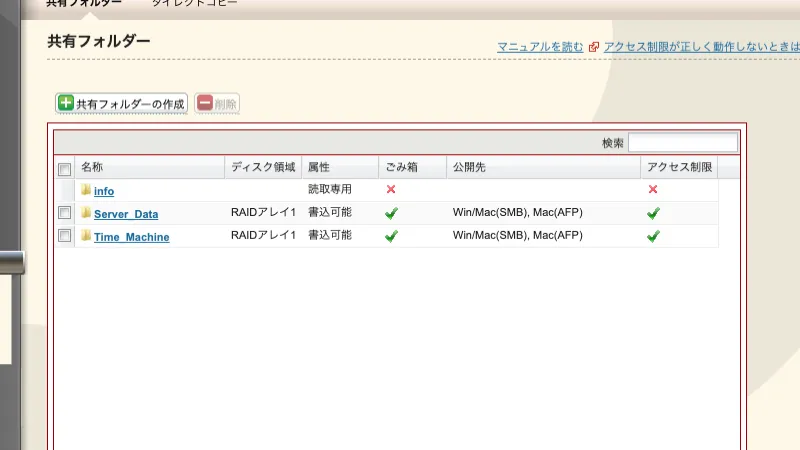Viewport: 800px width, 450px height.
Task: Switch to the ダイレクトコピー tab
Action: click(x=194, y=4)
